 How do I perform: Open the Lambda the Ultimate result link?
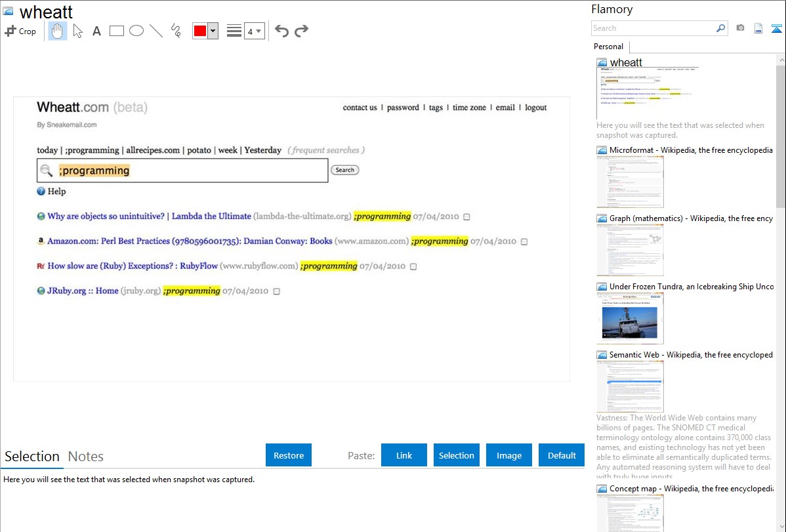[150, 216]
